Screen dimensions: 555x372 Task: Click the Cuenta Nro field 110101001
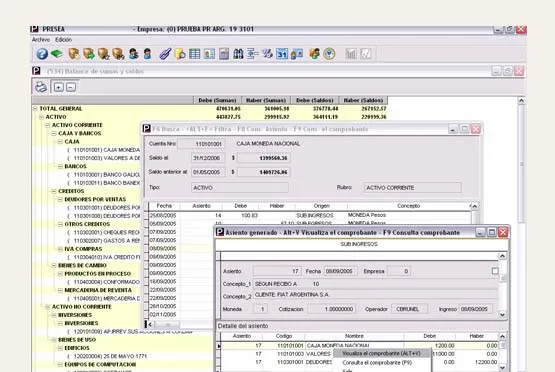tap(201, 144)
